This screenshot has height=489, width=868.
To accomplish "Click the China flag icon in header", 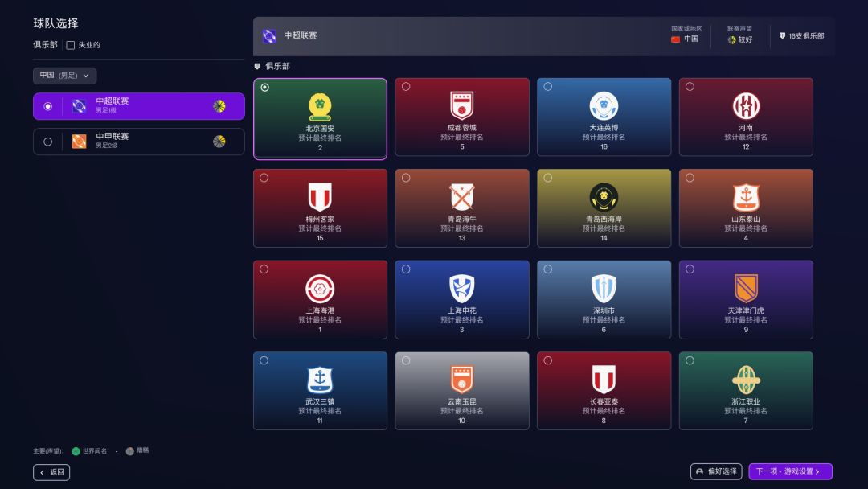I will click(x=675, y=39).
